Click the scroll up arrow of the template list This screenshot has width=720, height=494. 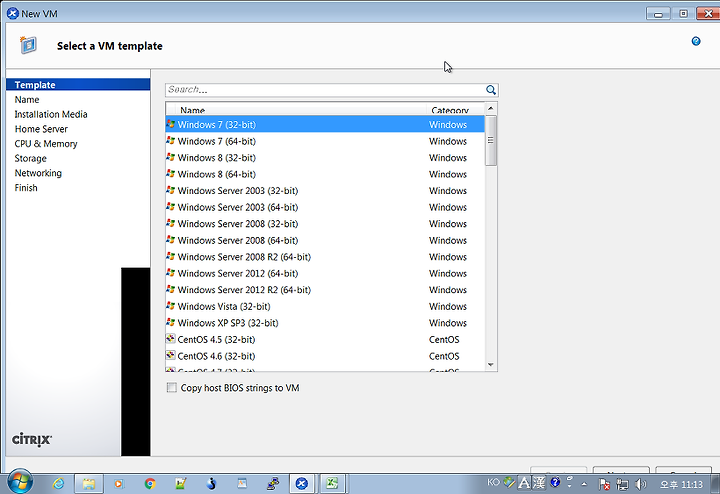[x=490, y=108]
